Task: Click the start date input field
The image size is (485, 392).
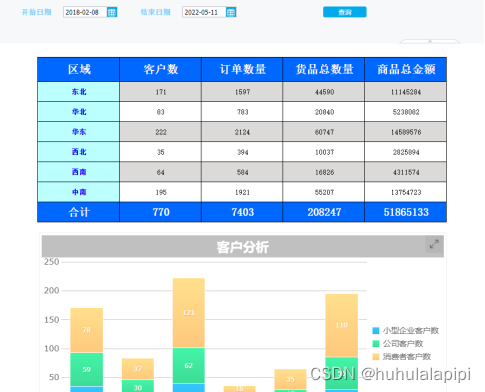Action: [x=85, y=12]
